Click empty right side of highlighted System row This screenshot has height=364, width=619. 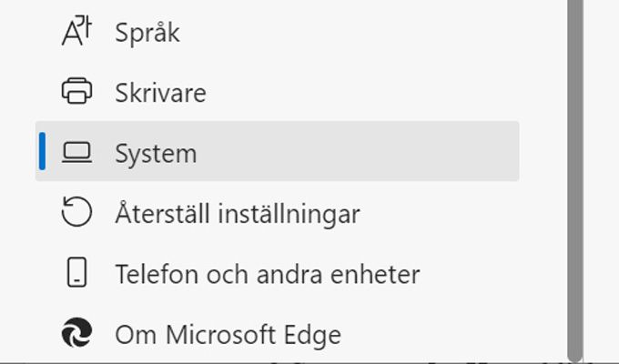click(x=395, y=152)
